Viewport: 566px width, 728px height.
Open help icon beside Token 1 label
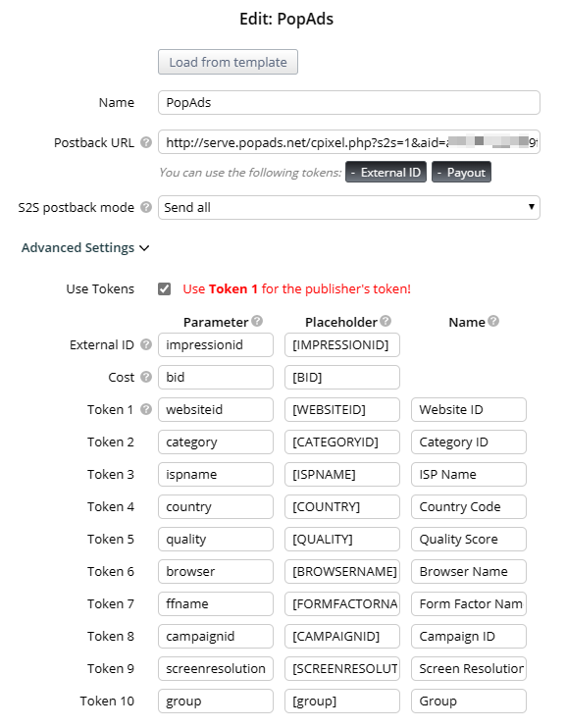click(146, 409)
